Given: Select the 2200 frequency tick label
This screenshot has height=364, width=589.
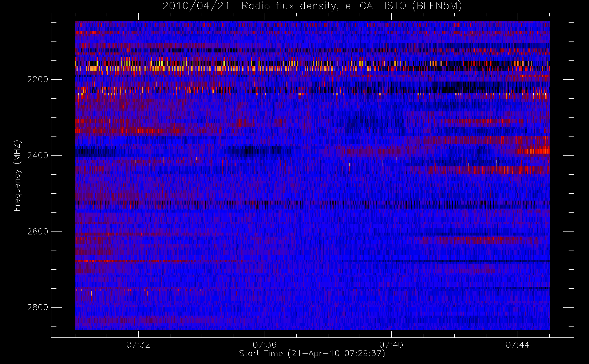Looking at the screenshot, I should click(37, 80).
